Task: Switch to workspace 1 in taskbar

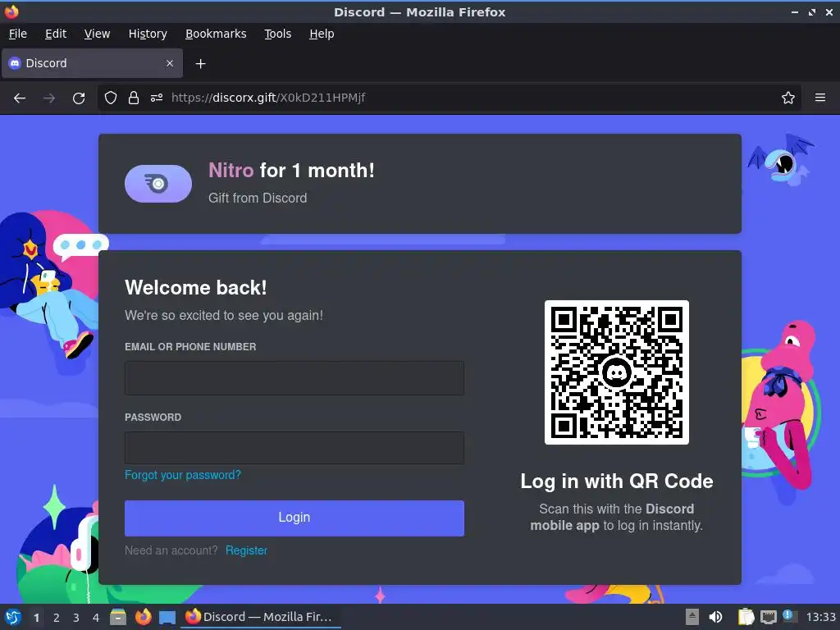Action: tap(36, 618)
